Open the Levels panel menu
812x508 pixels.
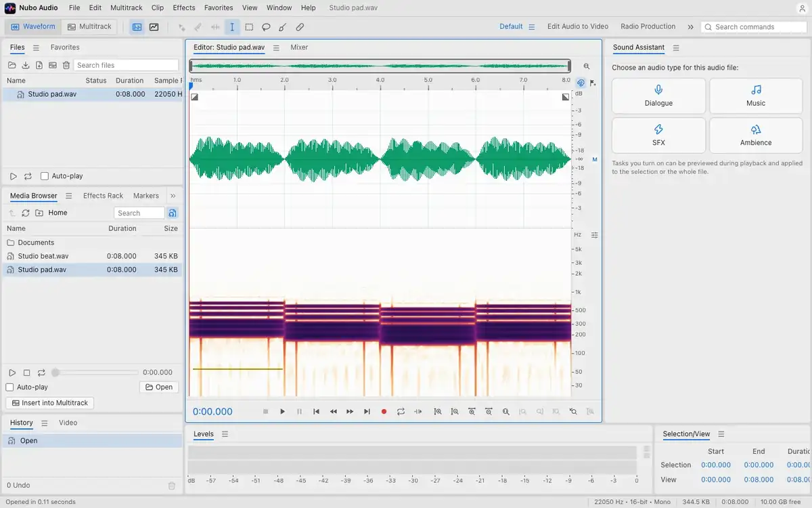[225, 434]
